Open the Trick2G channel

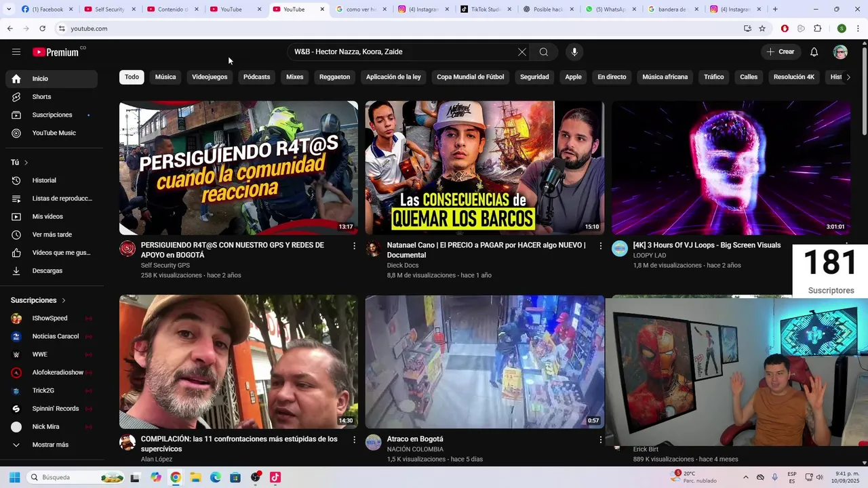pyautogui.click(x=52, y=390)
